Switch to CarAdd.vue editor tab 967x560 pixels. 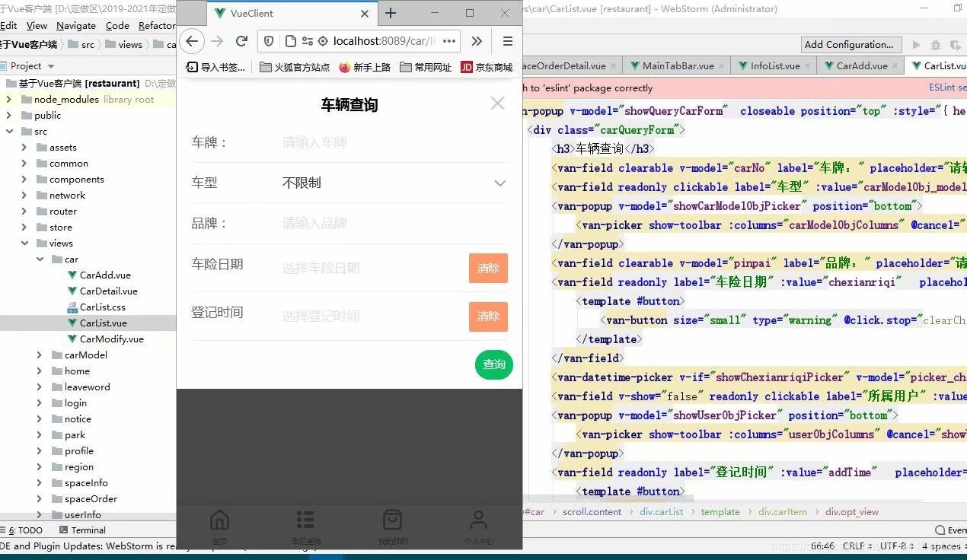[860, 66]
